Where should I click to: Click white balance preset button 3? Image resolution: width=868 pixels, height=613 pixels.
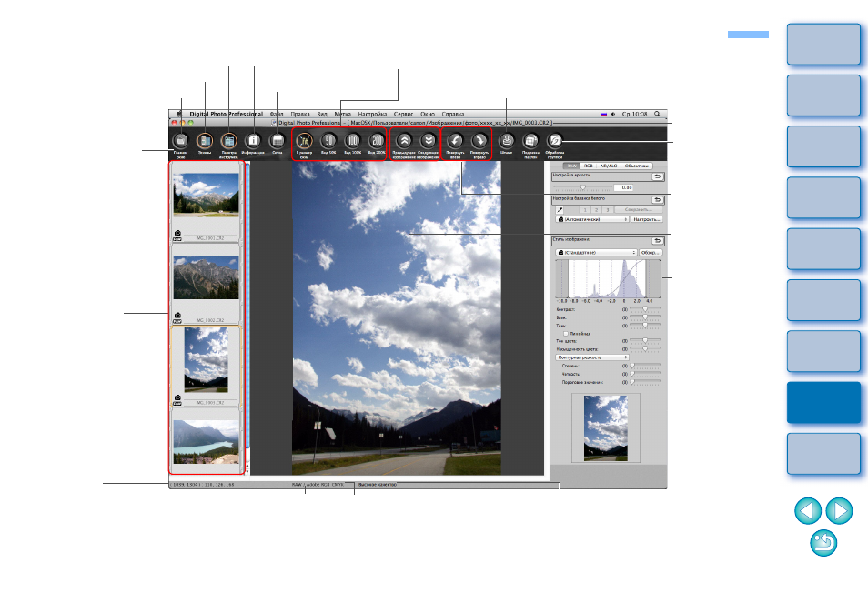coord(607,210)
